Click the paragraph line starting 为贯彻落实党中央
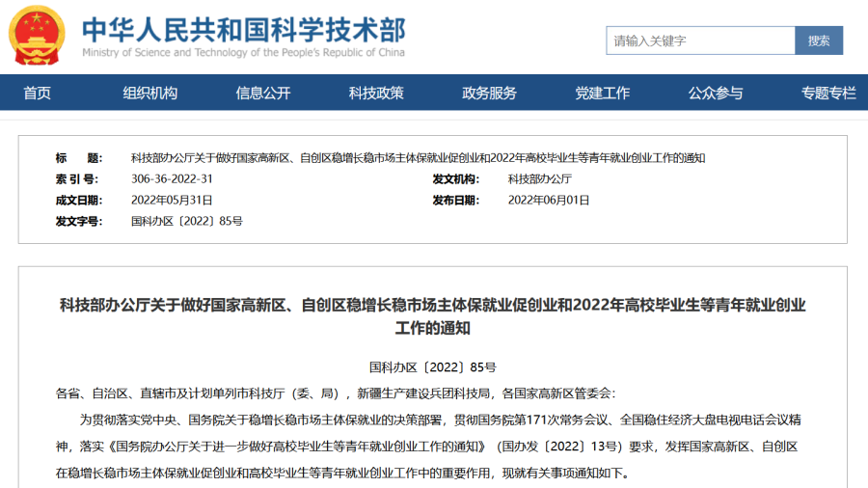Screen dimensions: 868x488 [440, 420]
